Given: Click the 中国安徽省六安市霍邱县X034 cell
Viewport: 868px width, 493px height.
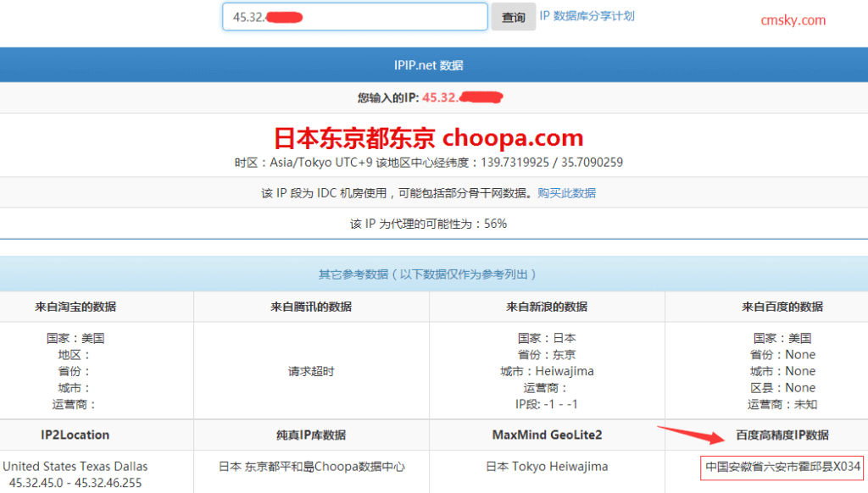Looking at the screenshot, I should (x=782, y=467).
